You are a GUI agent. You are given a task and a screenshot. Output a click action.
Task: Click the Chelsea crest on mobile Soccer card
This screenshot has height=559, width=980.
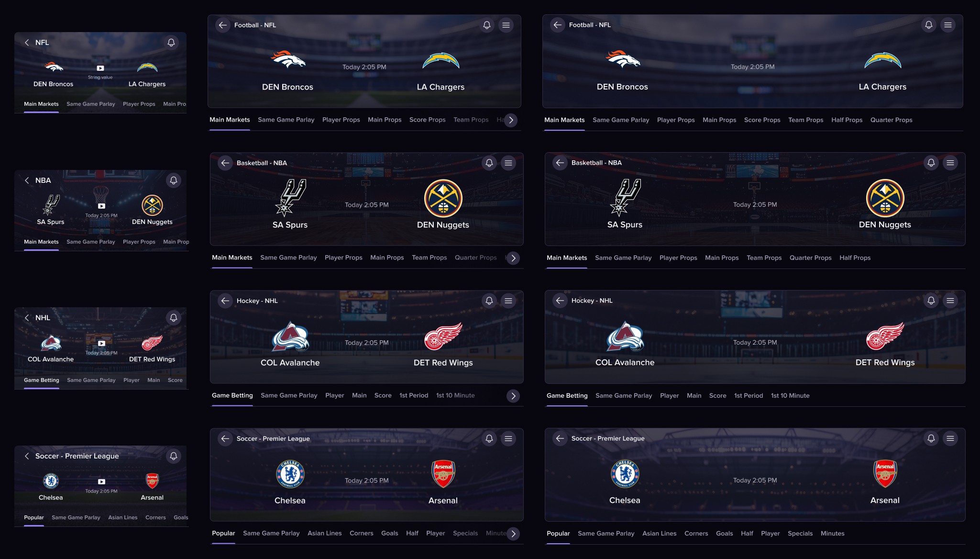(x=51, y=481)
